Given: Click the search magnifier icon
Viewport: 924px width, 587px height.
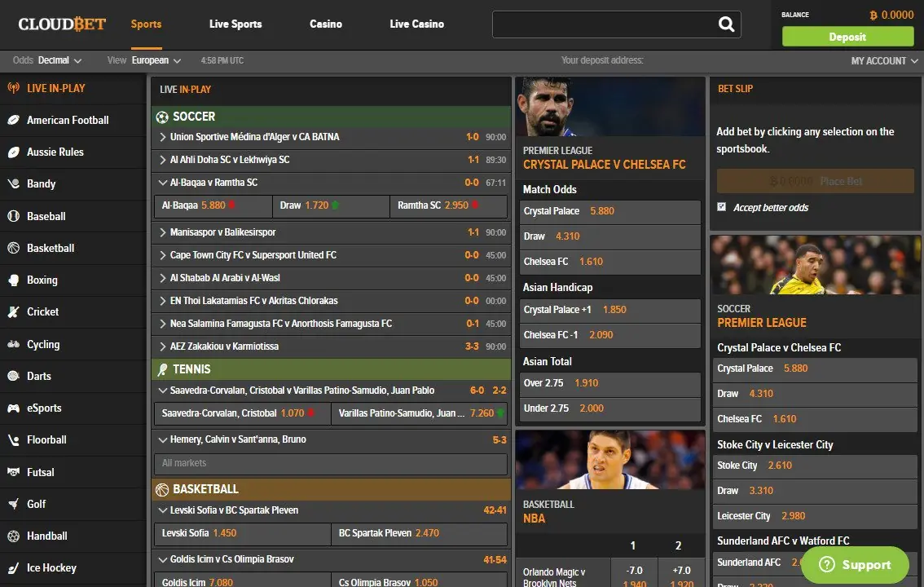Looking at the screenshot, I should point(726,24).
